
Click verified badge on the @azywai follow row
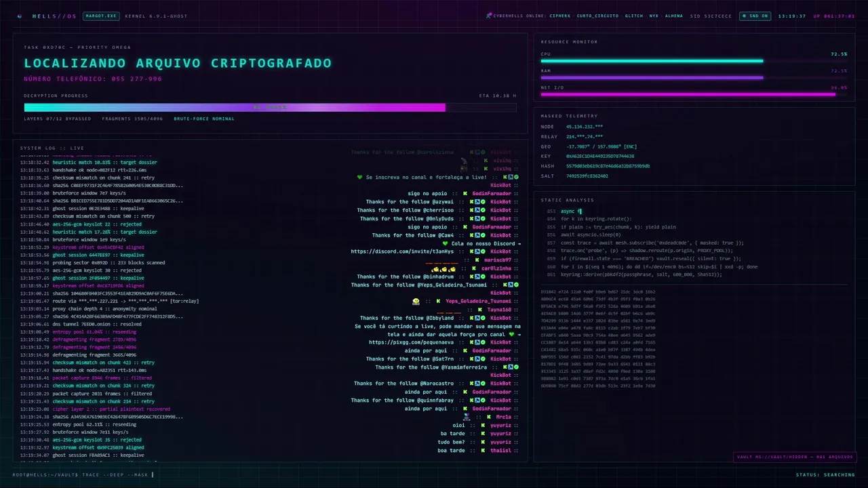coord(483,201)
